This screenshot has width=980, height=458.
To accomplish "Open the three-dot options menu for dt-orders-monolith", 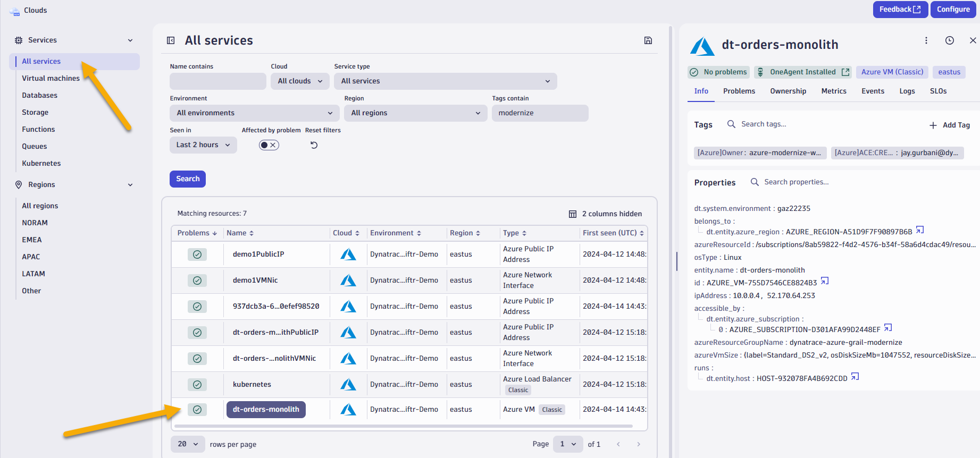I will coord(926,40).
